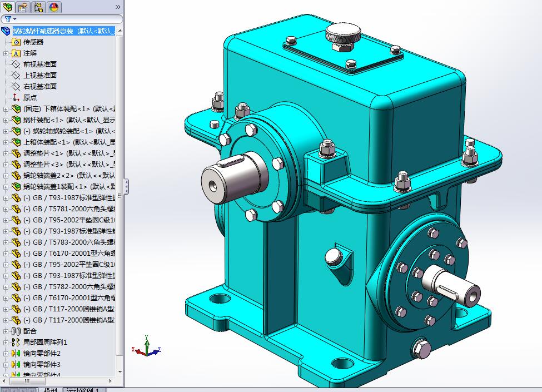Click the tree's vertical scrollbar up arrow

coord(120,31)
